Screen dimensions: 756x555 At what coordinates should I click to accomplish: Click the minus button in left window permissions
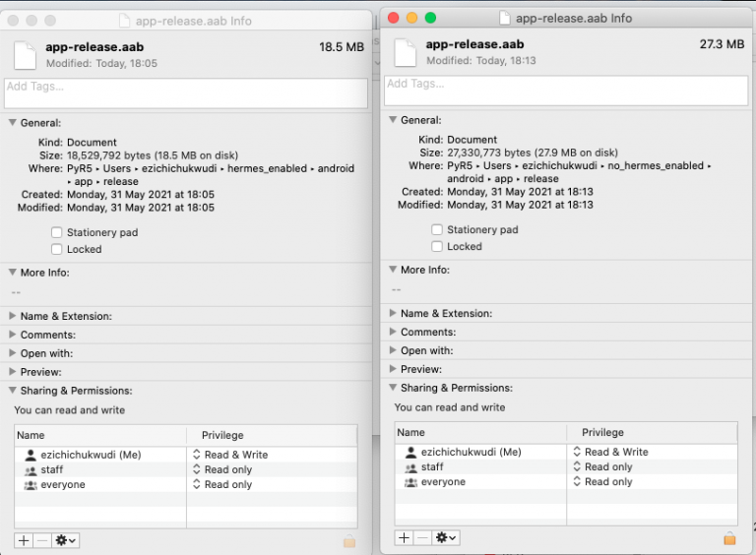tap(42, 540)
